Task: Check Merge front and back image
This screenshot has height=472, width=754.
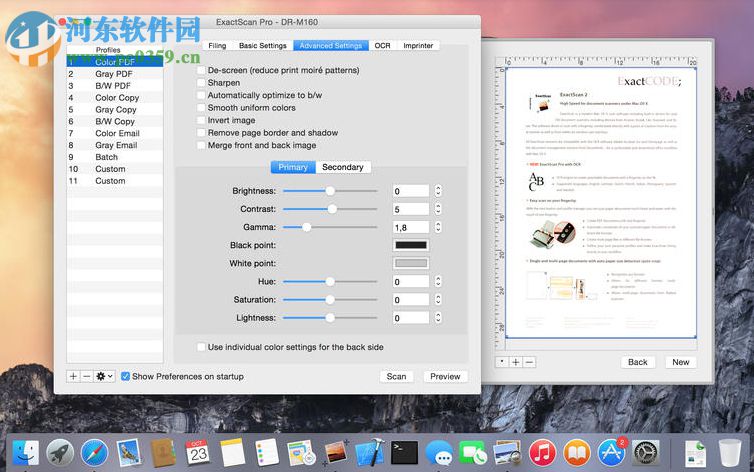Action: 201,145
